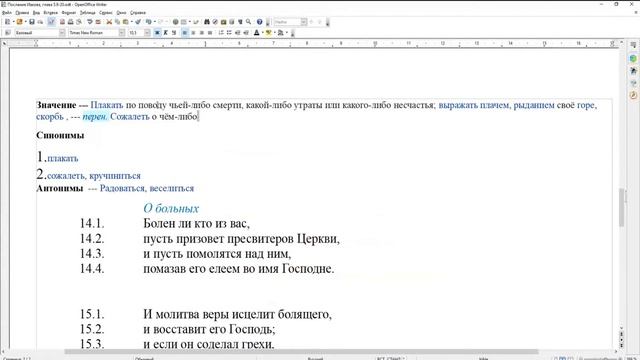This screenshot has height=360, width=640.
Task: Apply the paragraph Background Color icon
Action: 281,33
